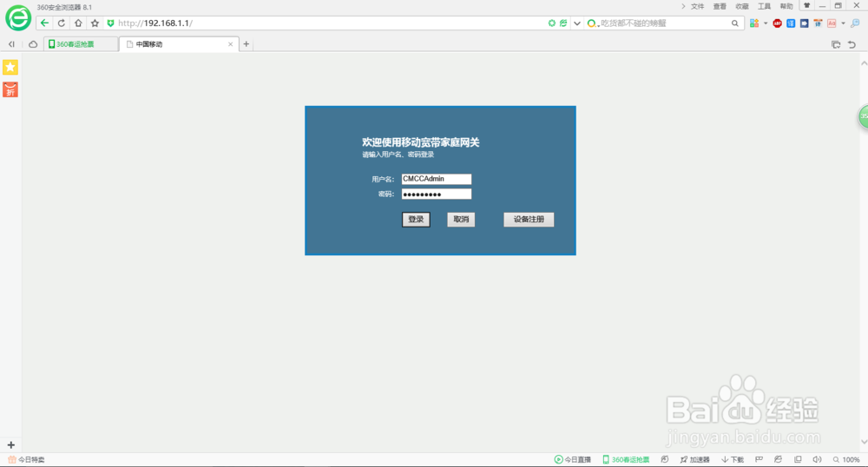The width and height of the screenshot is (868, 467).
Task: Switch to the 360春运抢票 tab
Action: 81,44
